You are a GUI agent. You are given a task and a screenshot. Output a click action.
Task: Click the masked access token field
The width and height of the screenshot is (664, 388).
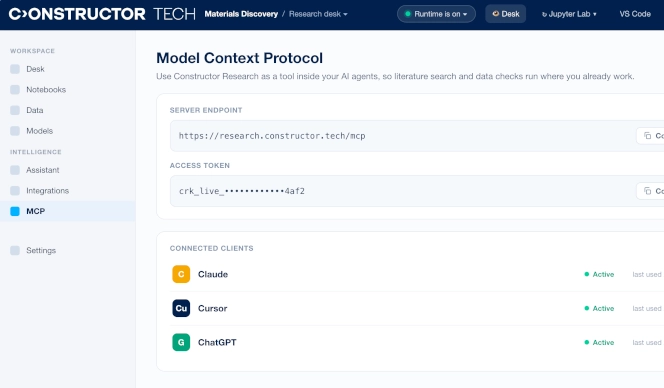click(417, 191)
